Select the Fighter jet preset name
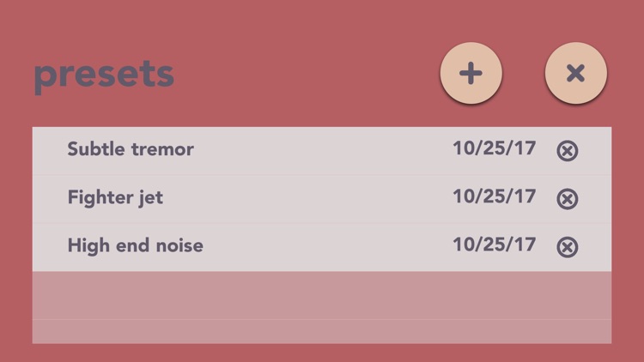Screen dimensions: 644x362 click(x=115, y=198)
